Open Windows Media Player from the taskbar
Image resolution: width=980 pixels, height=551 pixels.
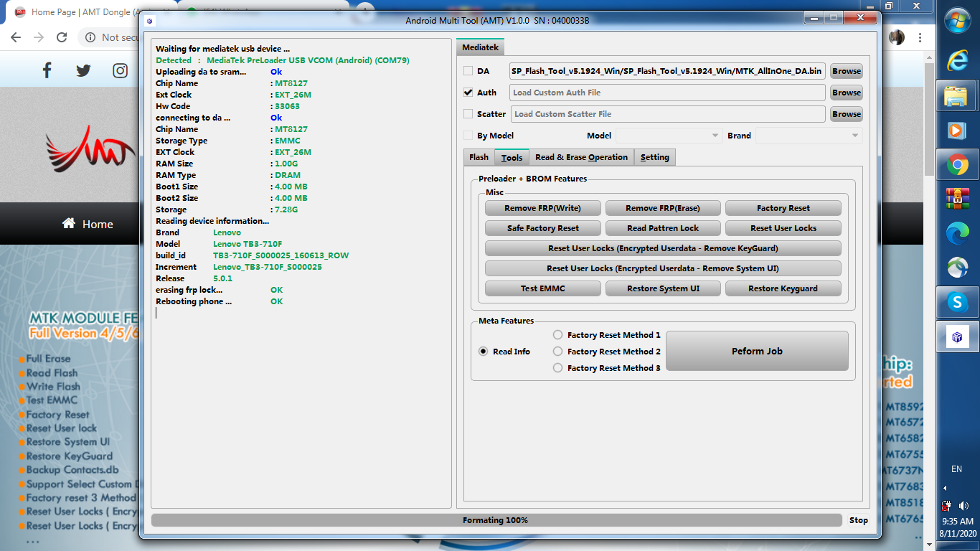957,130
